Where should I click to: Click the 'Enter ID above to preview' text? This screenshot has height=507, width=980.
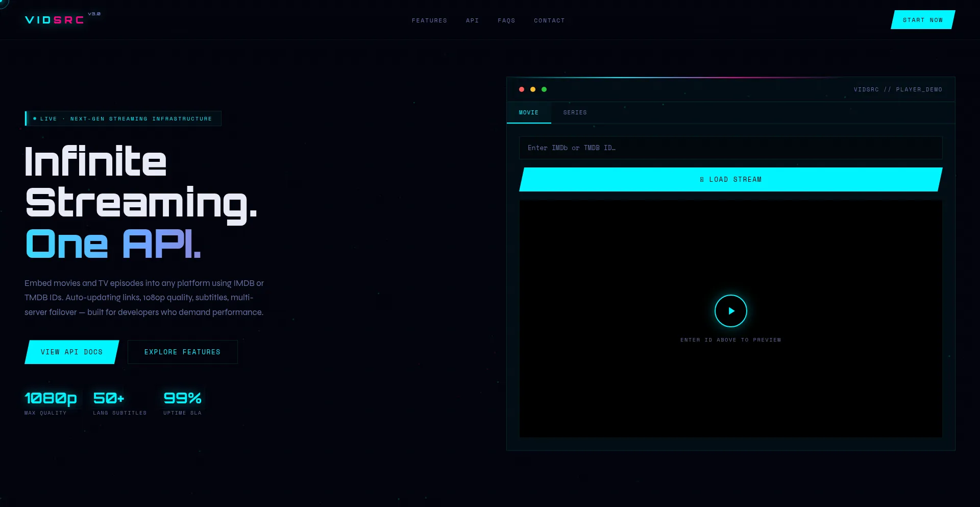point(730,340)
